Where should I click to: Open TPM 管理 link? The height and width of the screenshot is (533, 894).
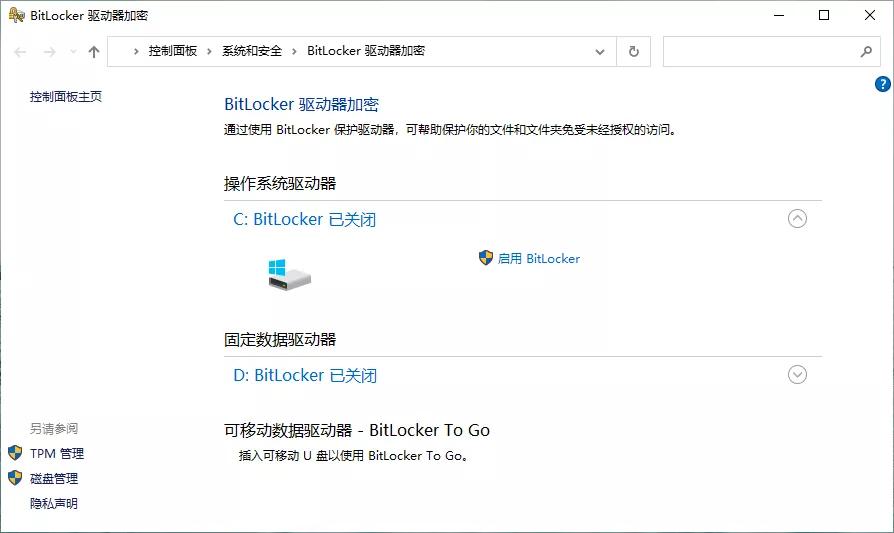[x=57, y=453]
